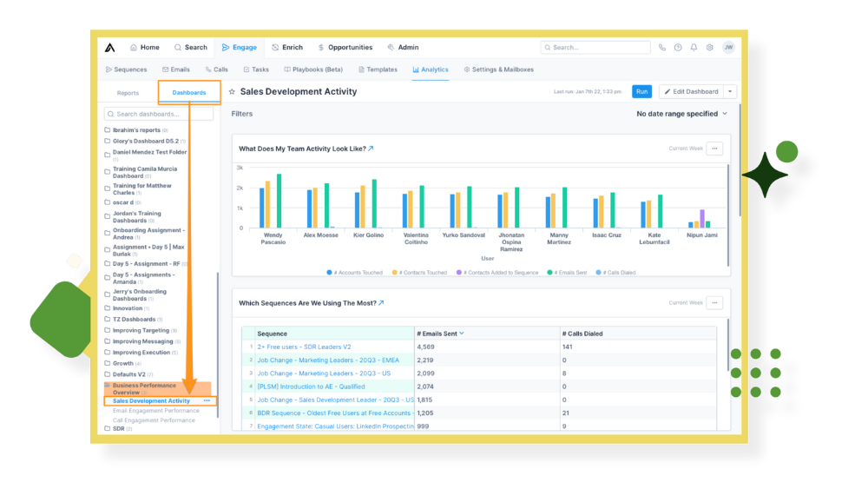The width and height of the screenshot is (868, 489).
Task: Expand Improving Execution folder
Action: click(x=141, y=353)
